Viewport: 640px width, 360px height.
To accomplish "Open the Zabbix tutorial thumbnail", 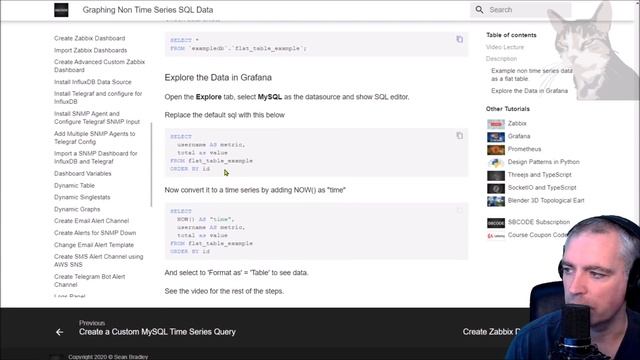I will (x=496, y=124).
